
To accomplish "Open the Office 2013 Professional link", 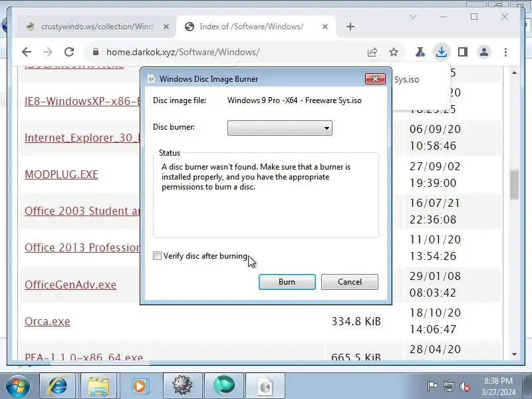I will tap(82, 247).
